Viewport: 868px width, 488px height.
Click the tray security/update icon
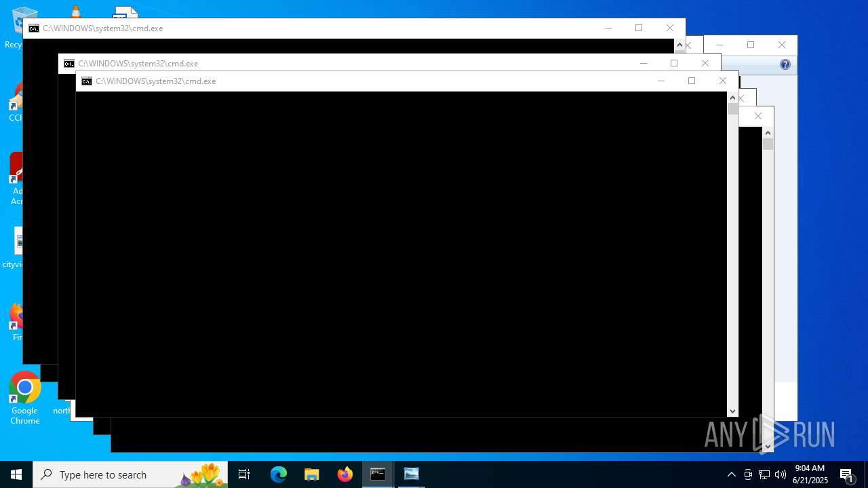point(748,474)
